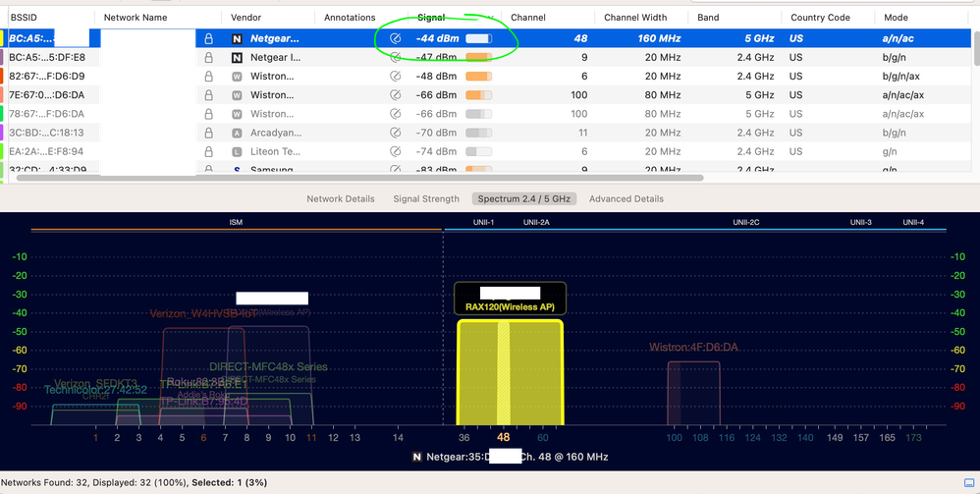980x494 pixels.
Task: Click the yellow color marker of the selected BC:A5 row
Action: point(3,38)
